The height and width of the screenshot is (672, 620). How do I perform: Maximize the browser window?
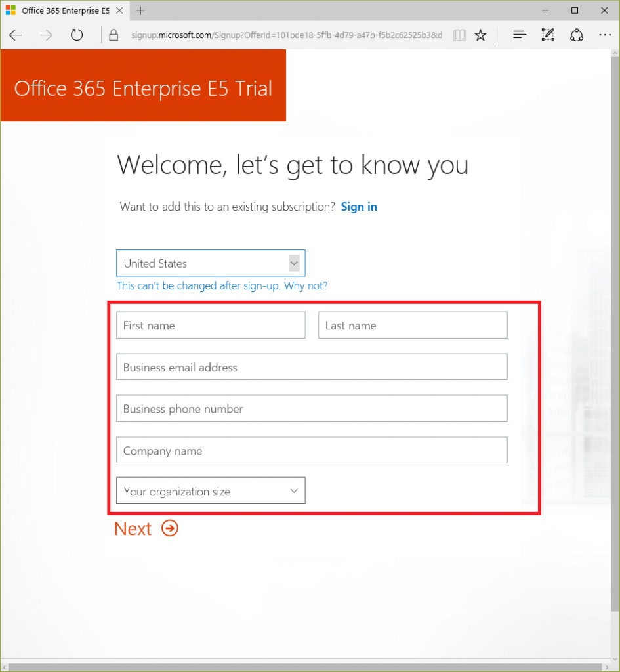pos(575,10)
